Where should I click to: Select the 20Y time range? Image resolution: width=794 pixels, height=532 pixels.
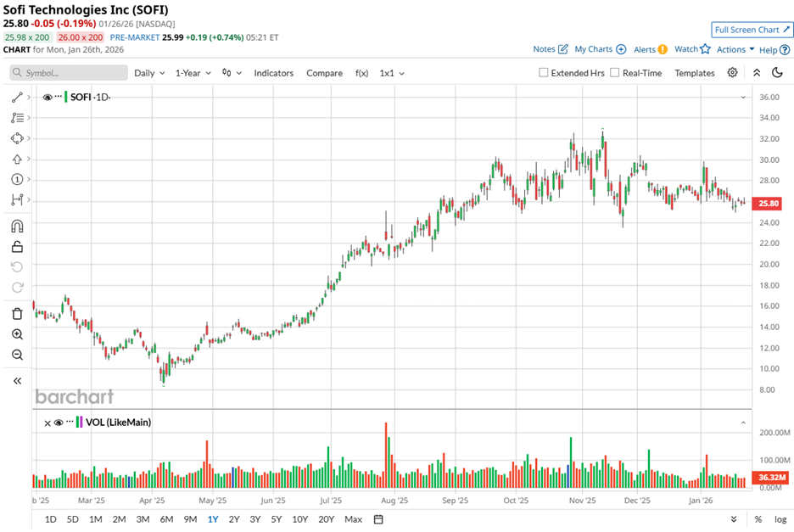tap(326, 519)
